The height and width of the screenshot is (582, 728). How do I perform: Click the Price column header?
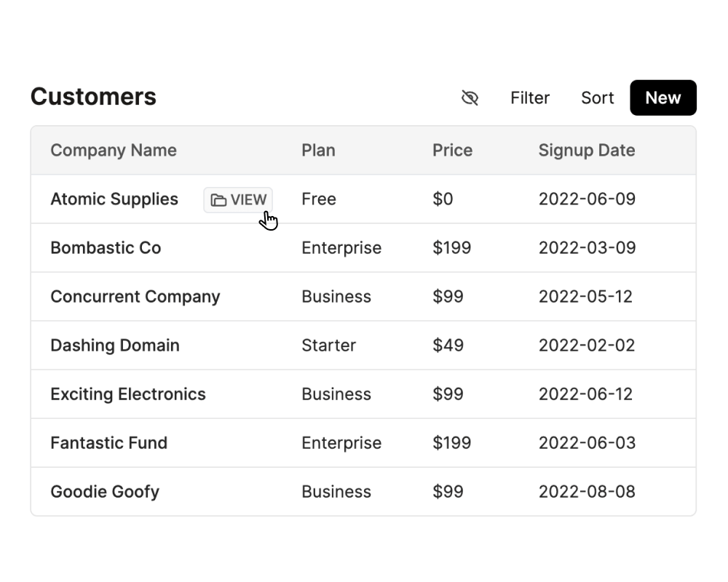tap(452, 151)
